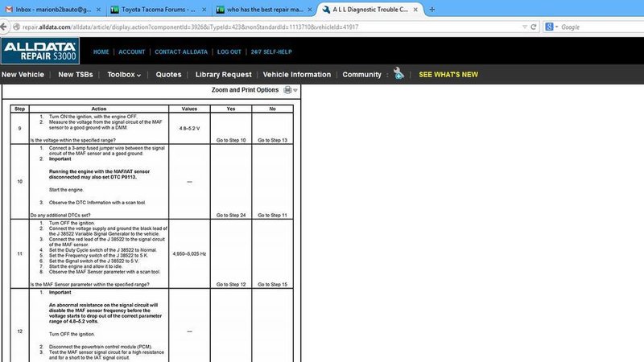
Task: Click the Google search engine icon
Action: tap(549, 27)
